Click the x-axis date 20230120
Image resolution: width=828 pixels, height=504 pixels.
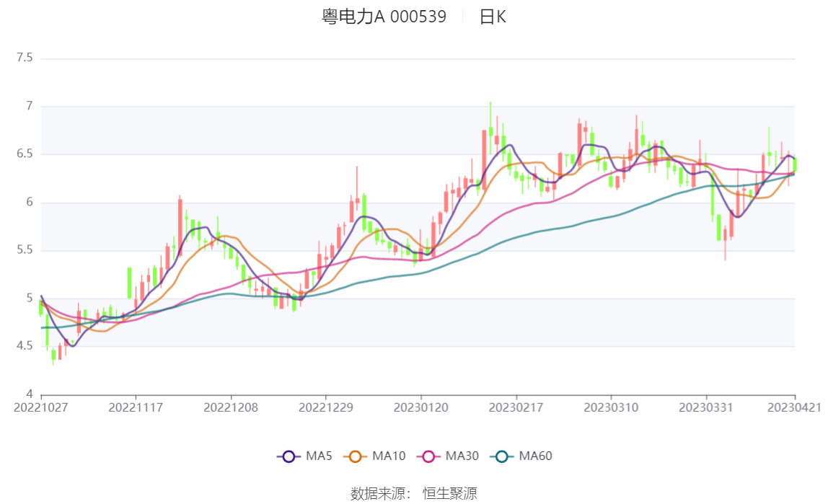(421, 407)
